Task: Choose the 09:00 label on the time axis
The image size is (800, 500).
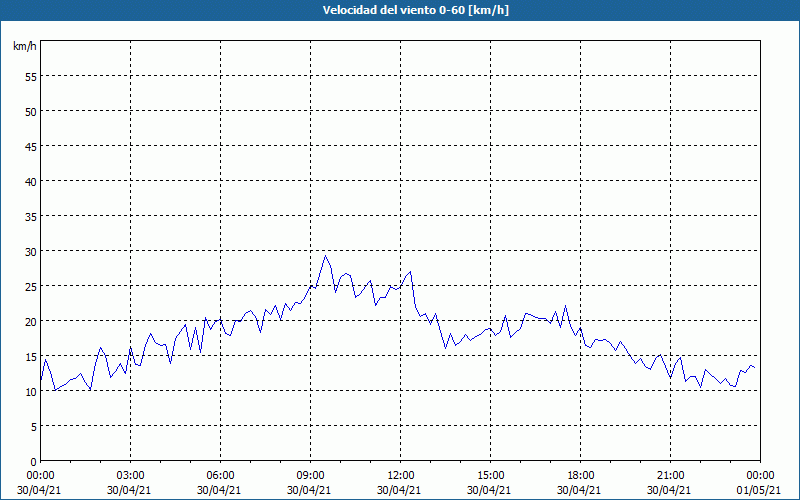Action: 310,475
